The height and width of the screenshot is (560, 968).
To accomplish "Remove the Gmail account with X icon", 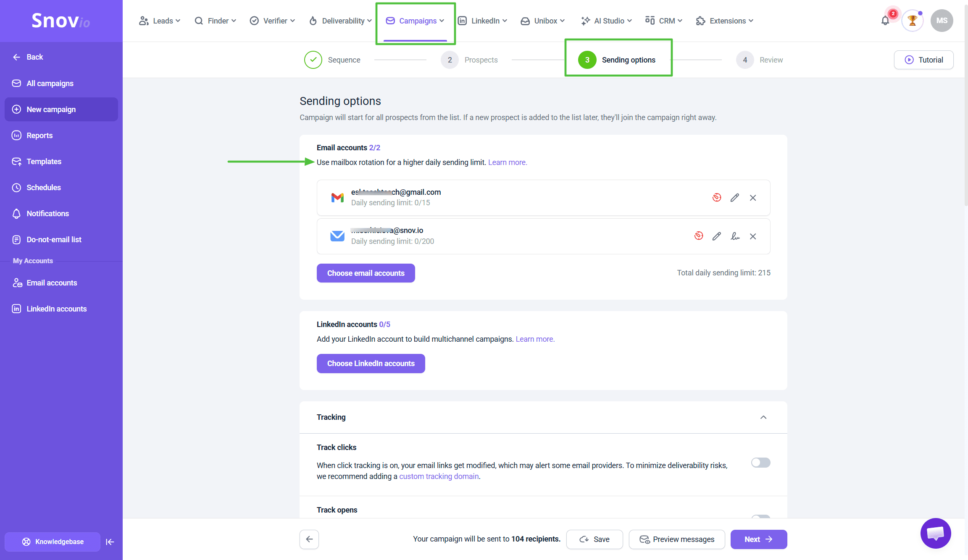I will pos(753,198).
